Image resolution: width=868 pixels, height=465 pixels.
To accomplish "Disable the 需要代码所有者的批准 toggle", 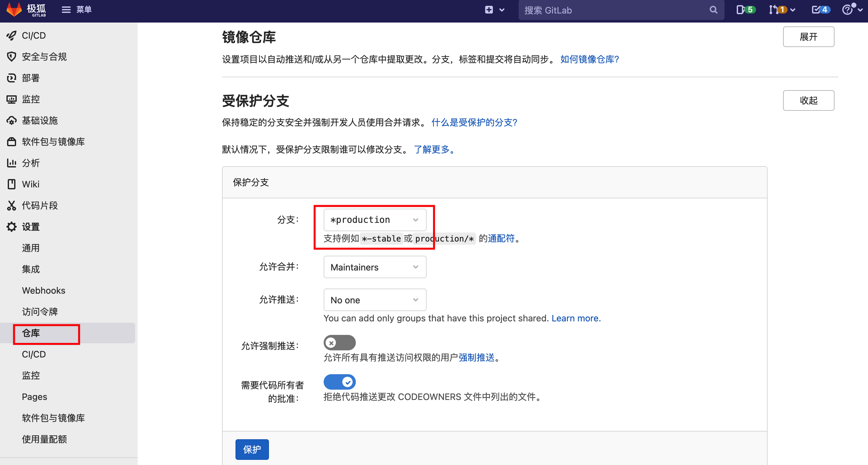I will click(x=339, y=382).
